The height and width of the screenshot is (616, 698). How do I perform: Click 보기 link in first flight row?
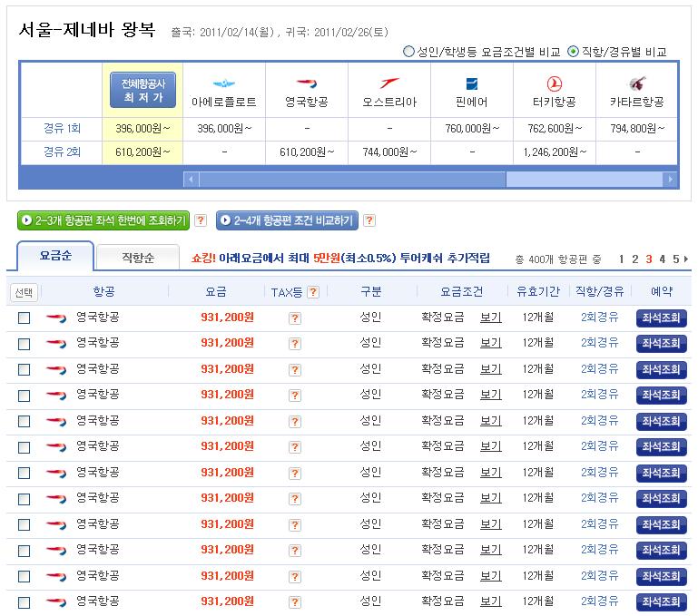pos(490,318)
